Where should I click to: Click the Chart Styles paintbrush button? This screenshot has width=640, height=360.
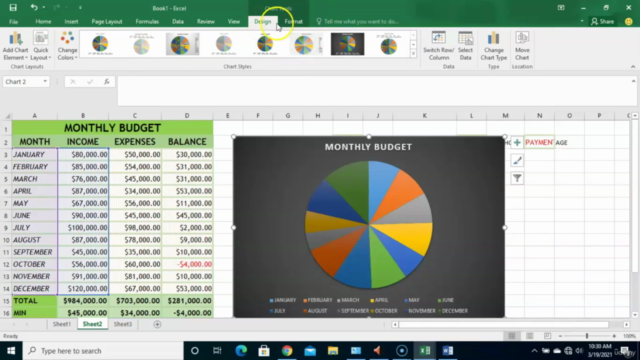tap(517, 160)
